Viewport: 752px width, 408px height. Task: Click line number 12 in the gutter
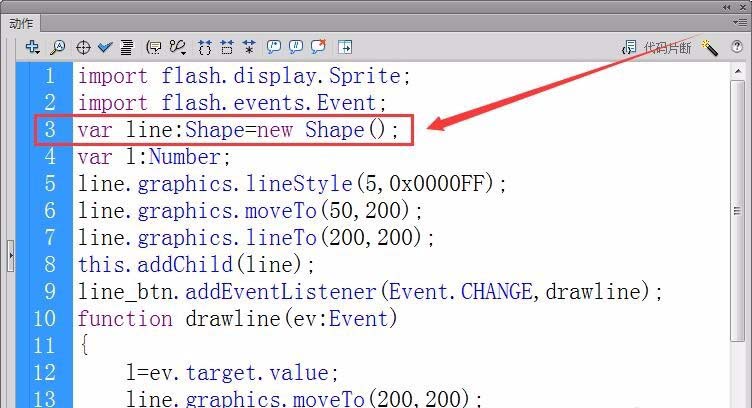click(44, 373)
